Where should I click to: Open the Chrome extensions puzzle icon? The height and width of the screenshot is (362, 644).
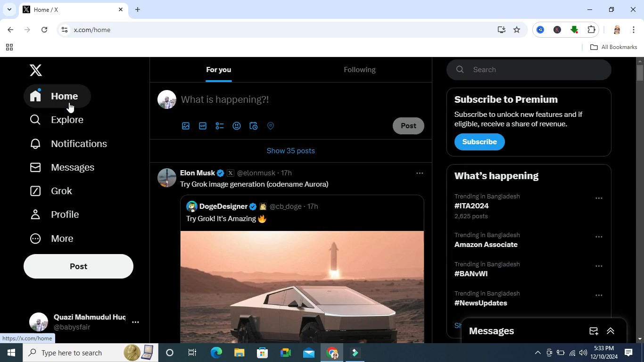(x=591, y=30)
